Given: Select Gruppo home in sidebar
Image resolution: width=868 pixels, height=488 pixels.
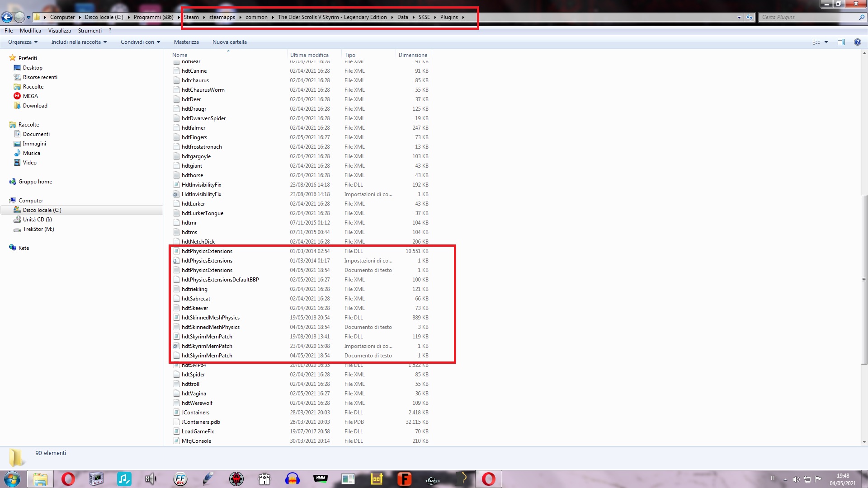Looking at the screenshot, I should click(35, 182).
